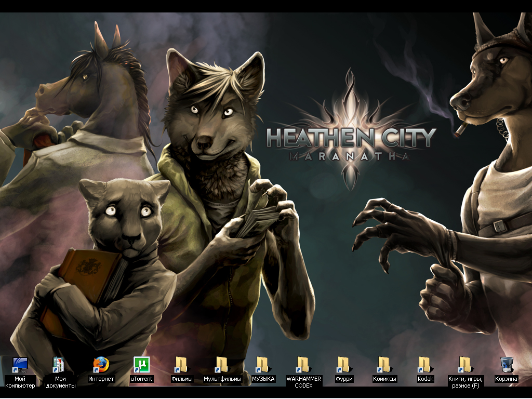Open the Kodak folder shortcut
Image resolution: width=532 pixels, height=399 pixels.
pos(425,365)
